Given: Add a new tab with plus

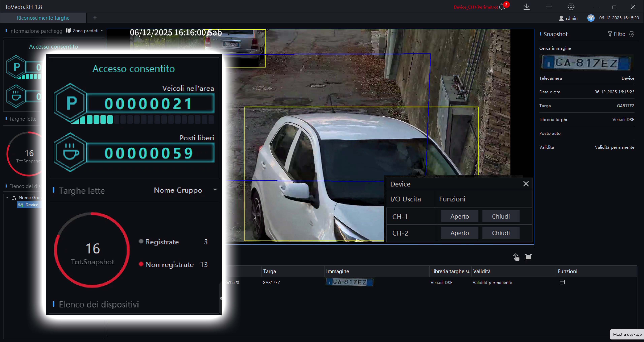Looking at the screenshot, I should coord(95,18).
